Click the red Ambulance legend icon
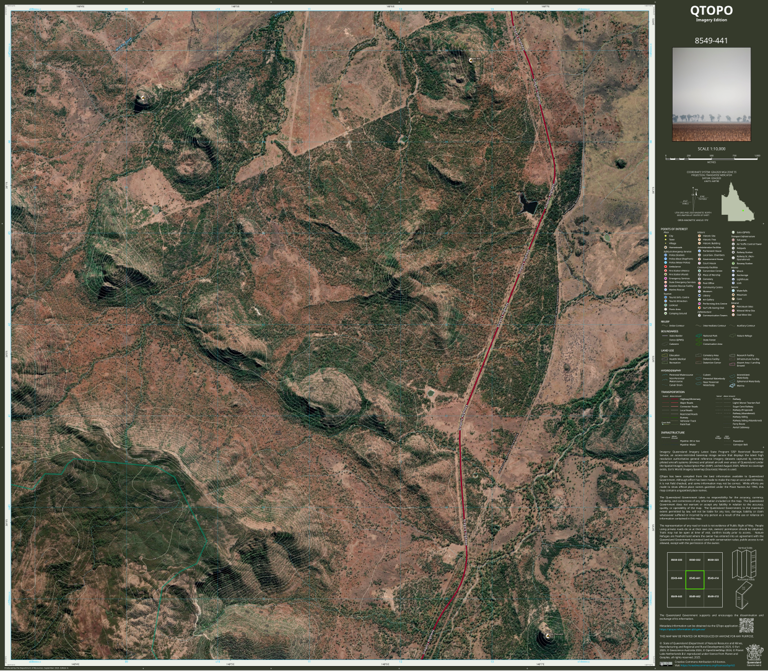Screen dimensions: 768x671 pos(666,266)
